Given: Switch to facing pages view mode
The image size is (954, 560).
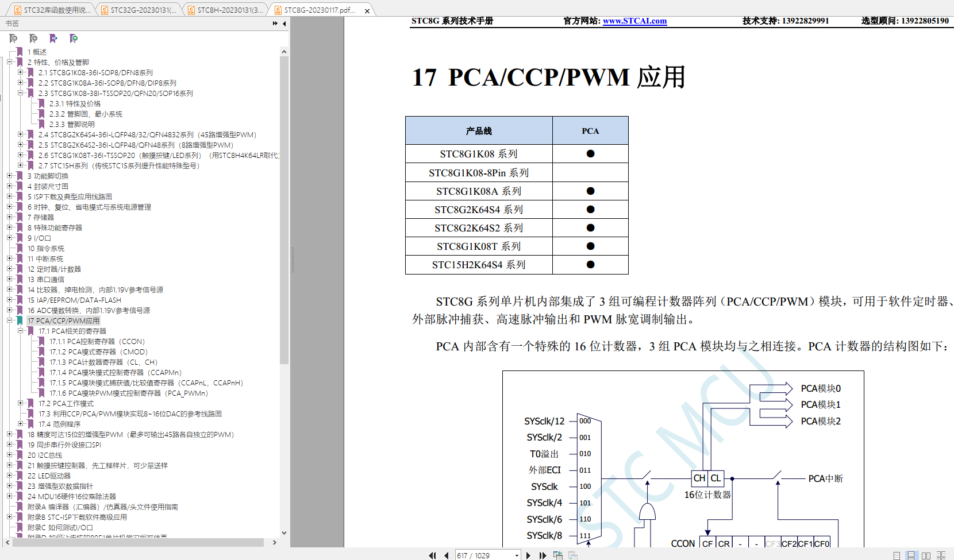Looking at the screenshot, I should click(x=926, y=555).
